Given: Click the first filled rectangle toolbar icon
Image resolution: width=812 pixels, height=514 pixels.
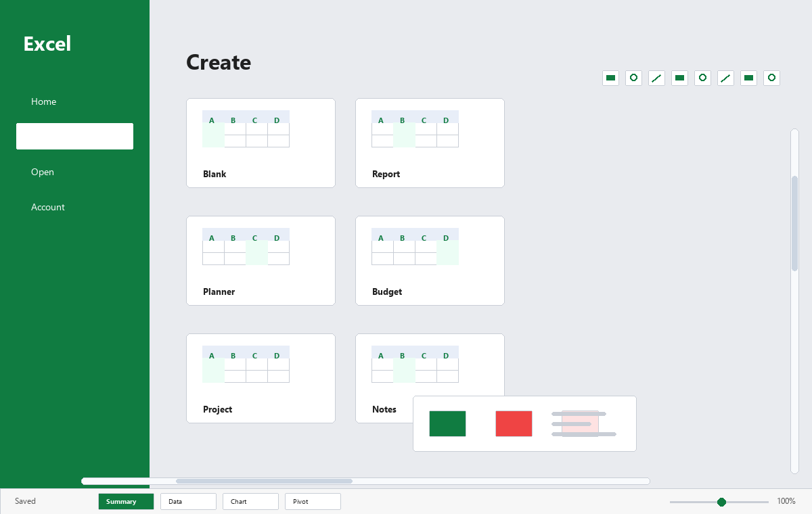Looking at the screenshot, I should (x=611, y=78).
